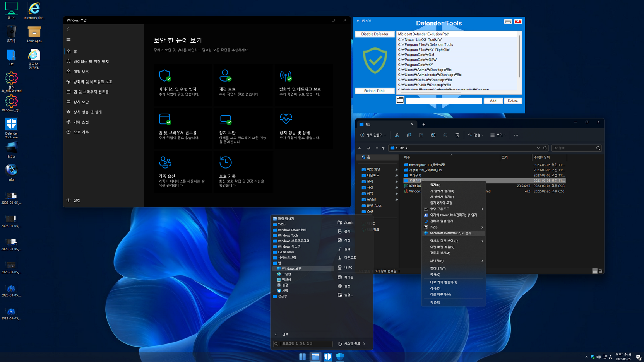Open Defender Tools.exe desktop icon

[x=11, y=128]
